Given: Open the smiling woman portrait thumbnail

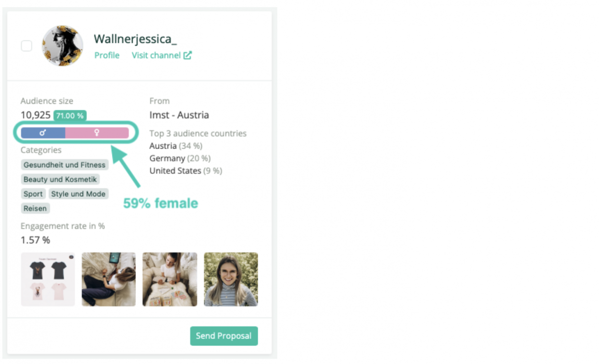Looking at the screenshot, I should click(x=231, y=279).
